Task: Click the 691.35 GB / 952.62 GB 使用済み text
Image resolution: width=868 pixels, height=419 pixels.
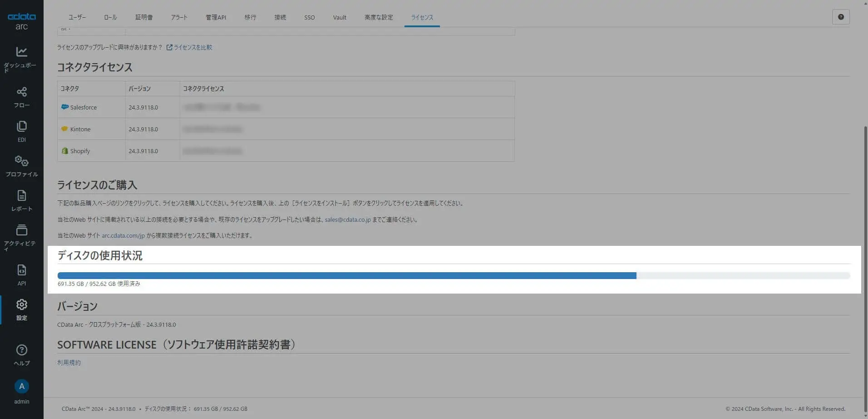Action: tap(99, 284)
